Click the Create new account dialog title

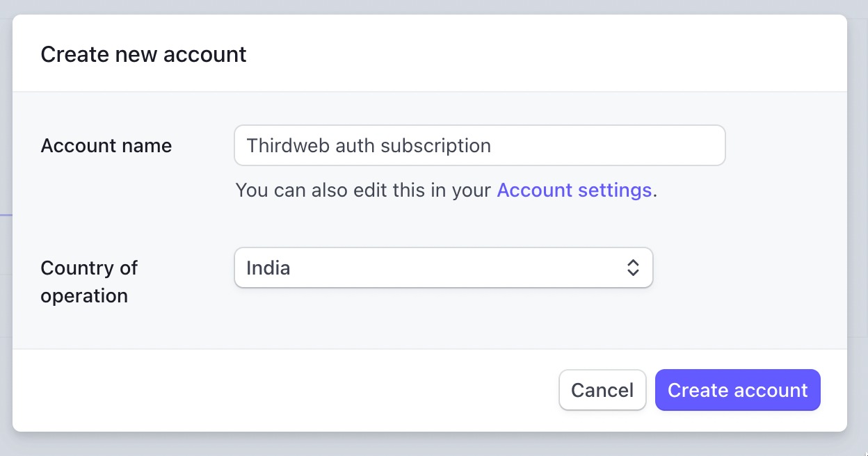coord(143,54)
